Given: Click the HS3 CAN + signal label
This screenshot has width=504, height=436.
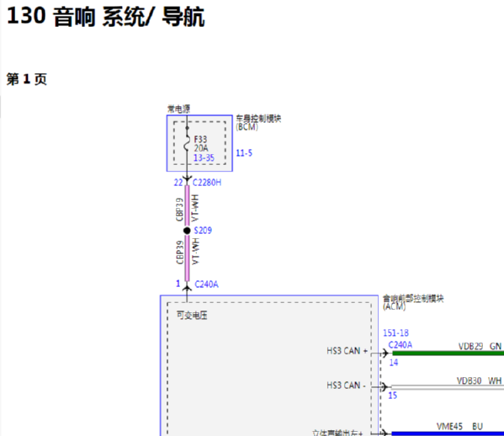Looking at the screenshot, I should [347, 351].
